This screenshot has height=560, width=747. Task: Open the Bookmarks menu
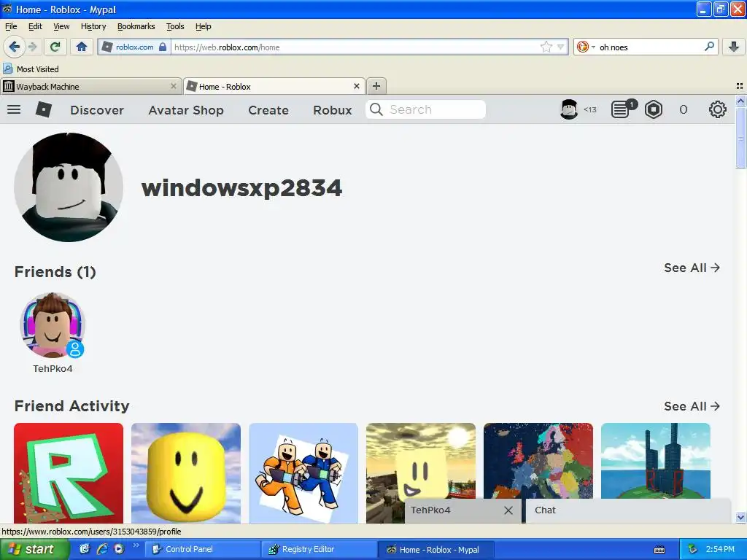(x=136, y=26)
